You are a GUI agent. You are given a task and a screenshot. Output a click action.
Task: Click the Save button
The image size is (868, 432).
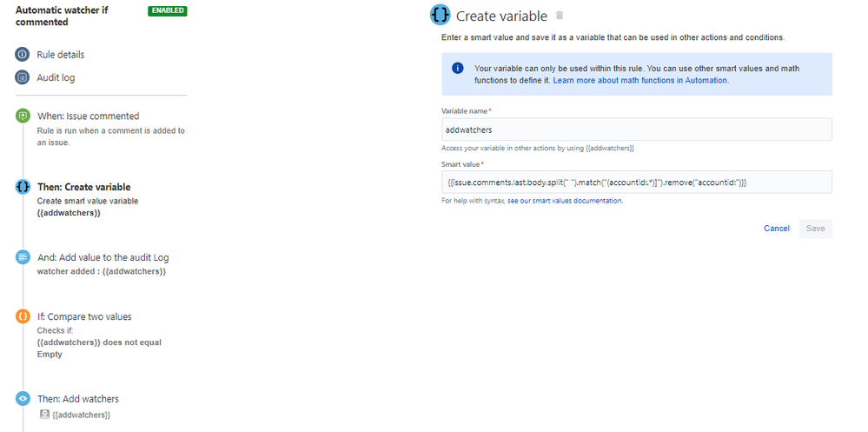pos(815,229)
